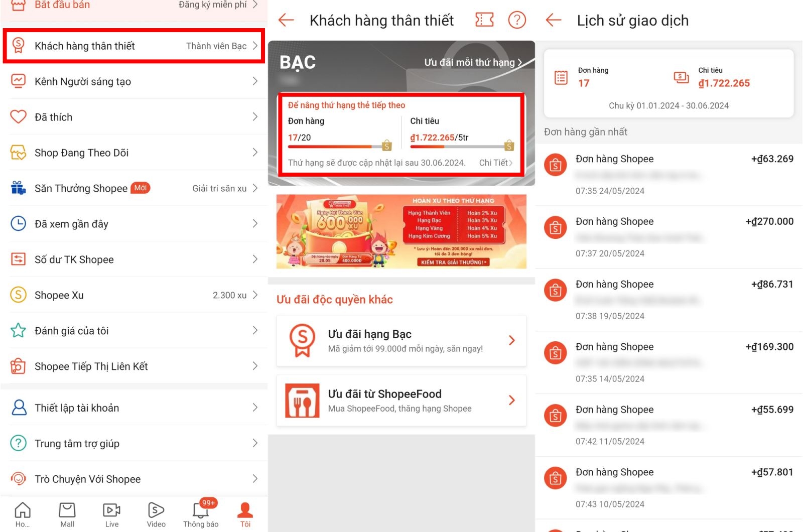Tap the ShopeeFood fork and spoon icon
803x532 pixels.
[302, 401]
